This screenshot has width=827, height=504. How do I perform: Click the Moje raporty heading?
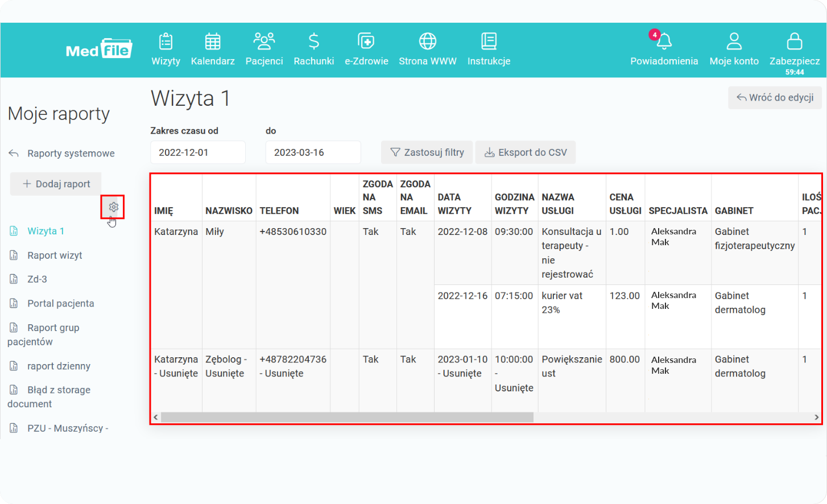coord(59,114)
